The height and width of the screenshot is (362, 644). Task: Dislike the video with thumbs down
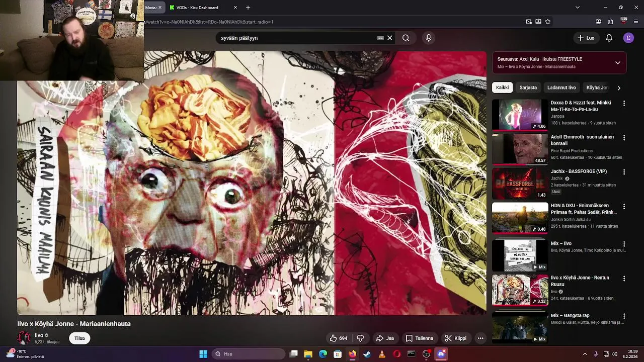click(360, 338)
